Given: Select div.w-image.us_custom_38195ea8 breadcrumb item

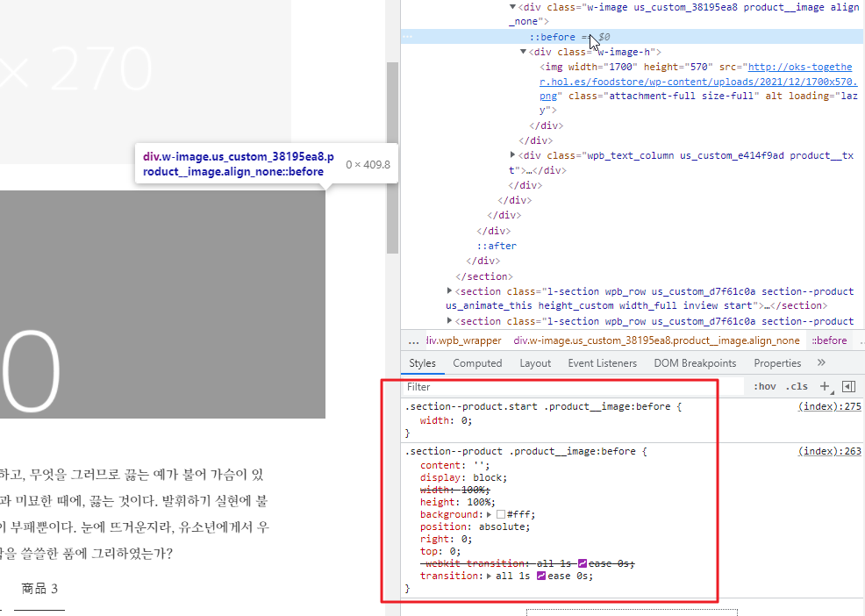Looking at the screenshot, I should (x=656, y=340).
